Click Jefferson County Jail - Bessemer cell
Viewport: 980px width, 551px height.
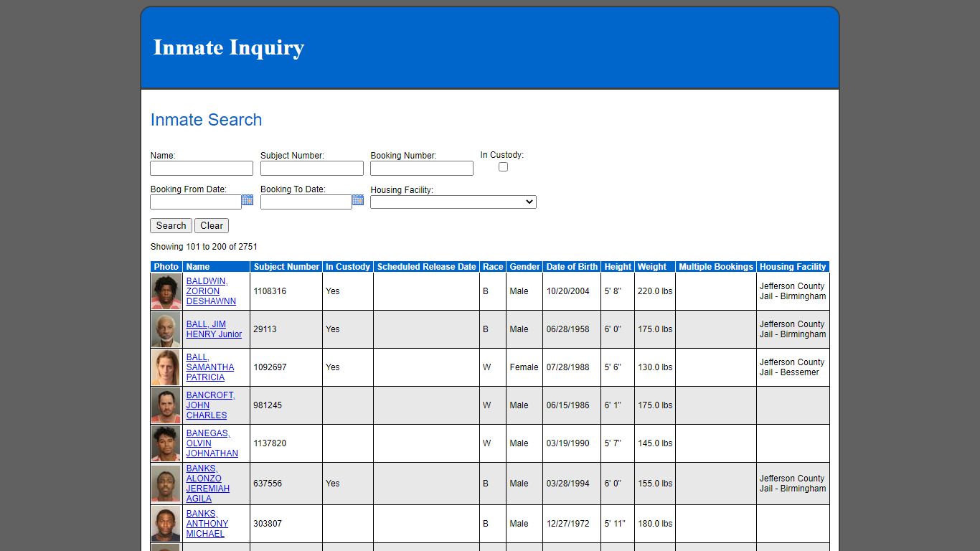792,367
